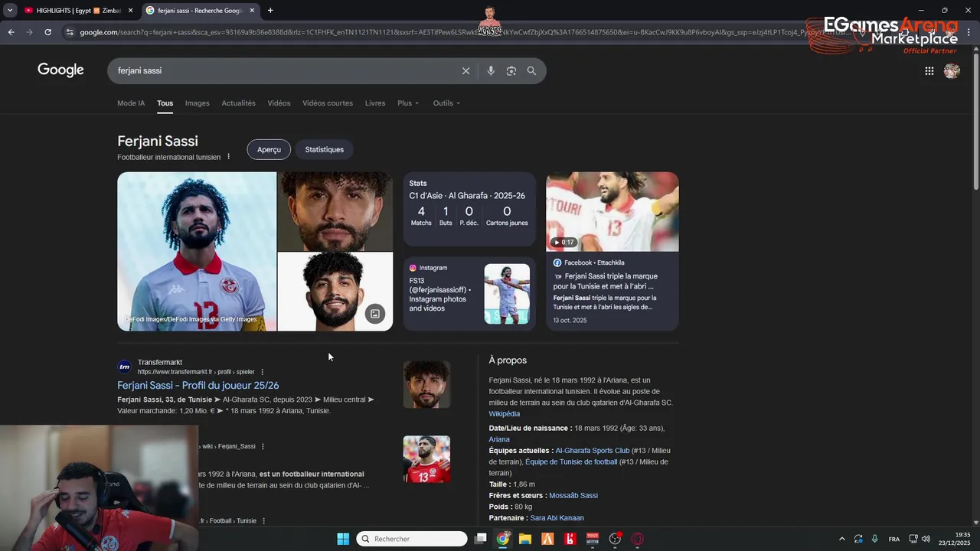Viewport: 980px width, 551px height.
Task: Click the magnifying glass search icon
Action: point(531,70)
